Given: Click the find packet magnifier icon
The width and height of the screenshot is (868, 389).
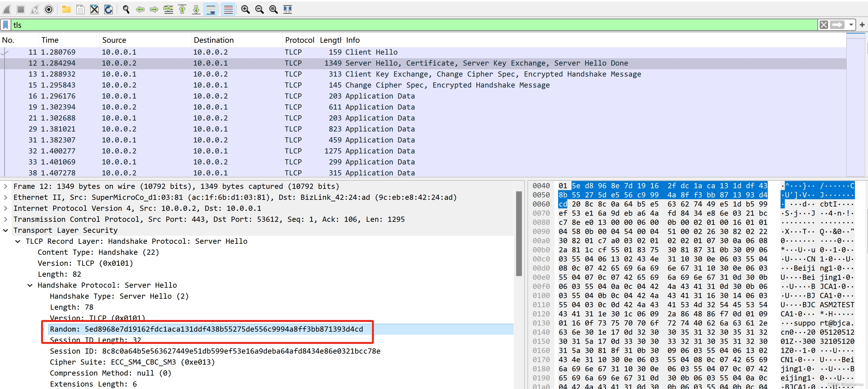Looking at the screenshot, I should click(126, 9).
